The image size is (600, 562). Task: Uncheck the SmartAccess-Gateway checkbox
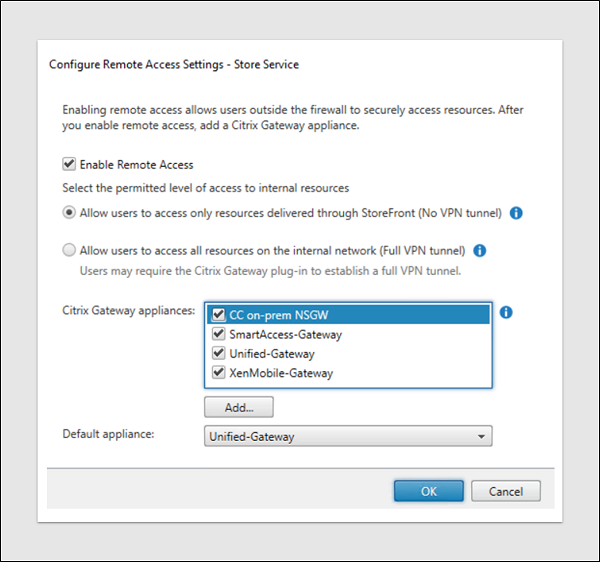(x=218, y=334)
